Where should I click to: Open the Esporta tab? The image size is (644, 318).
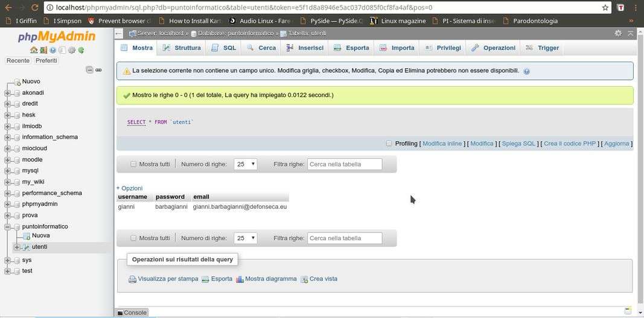[351, 48]
